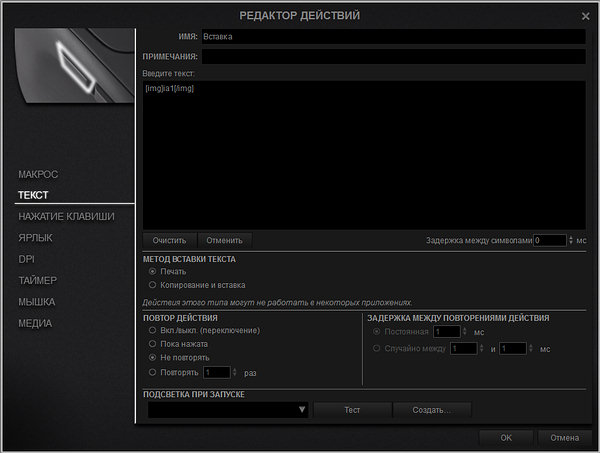Select Не повторять radio button
Image resolution: width=600 pixels, height=453 pixels.
tap(152, 357)
